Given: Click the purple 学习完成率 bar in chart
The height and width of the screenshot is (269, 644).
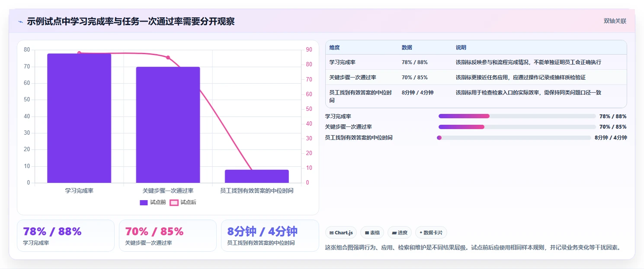Looking at the screenshot, I should coord(79,118).
